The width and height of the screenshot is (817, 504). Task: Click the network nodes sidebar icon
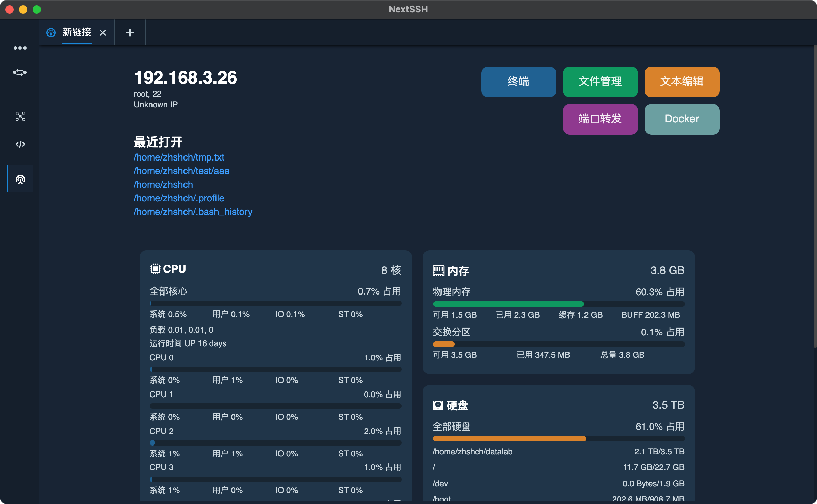[20, 116]
